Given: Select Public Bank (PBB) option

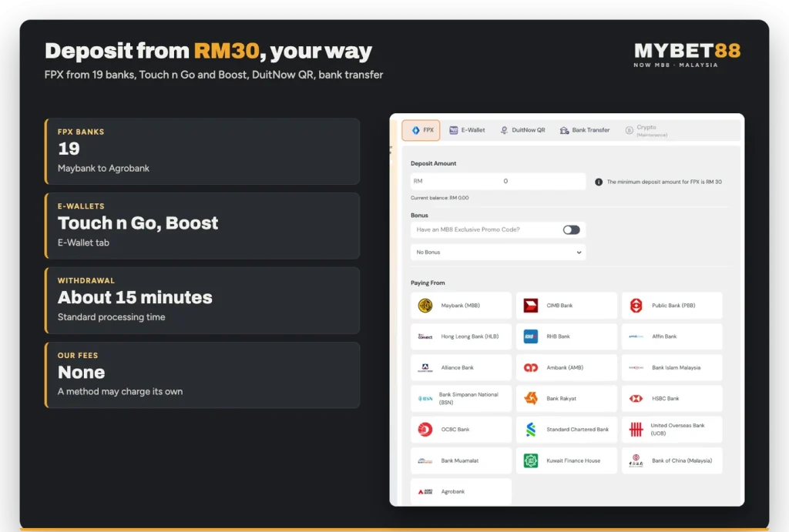Looking at the screenshot, I should [672, 305].
